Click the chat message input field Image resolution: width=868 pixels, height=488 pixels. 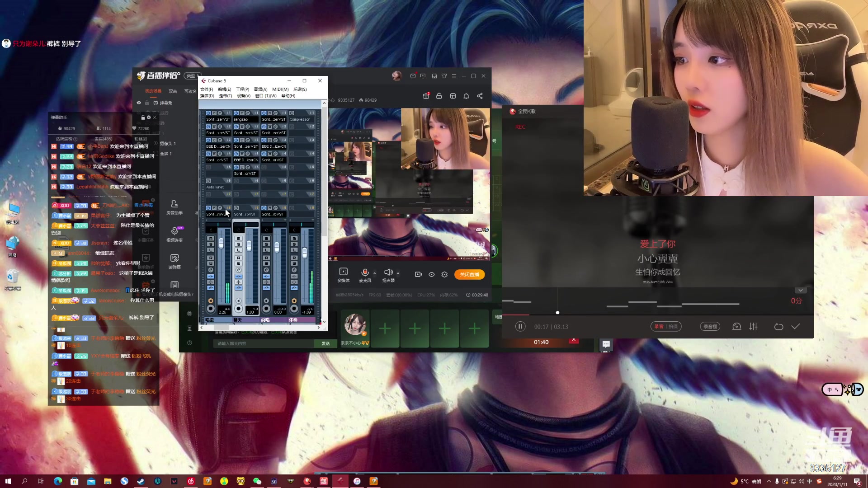click(264, 343)
